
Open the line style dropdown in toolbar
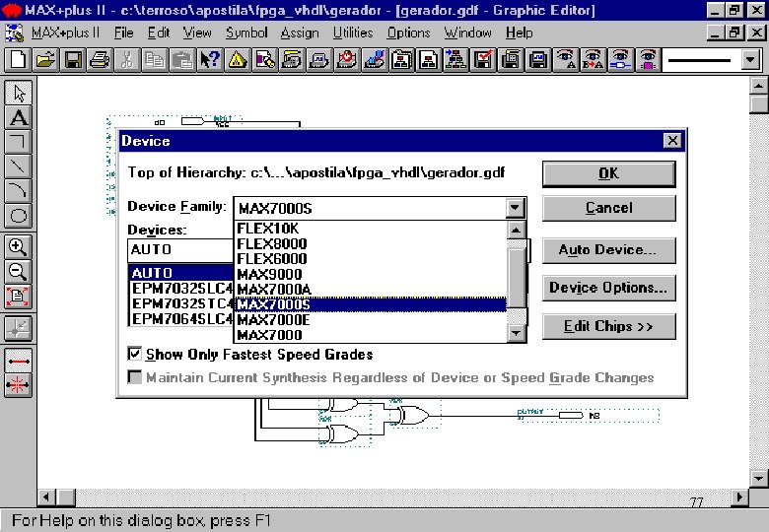pos(750,60)
